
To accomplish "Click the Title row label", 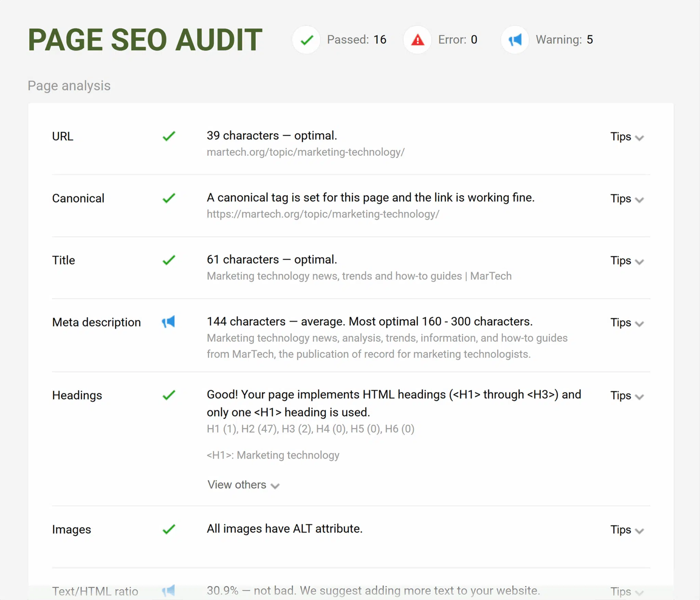I will click(x=64, y=260).
